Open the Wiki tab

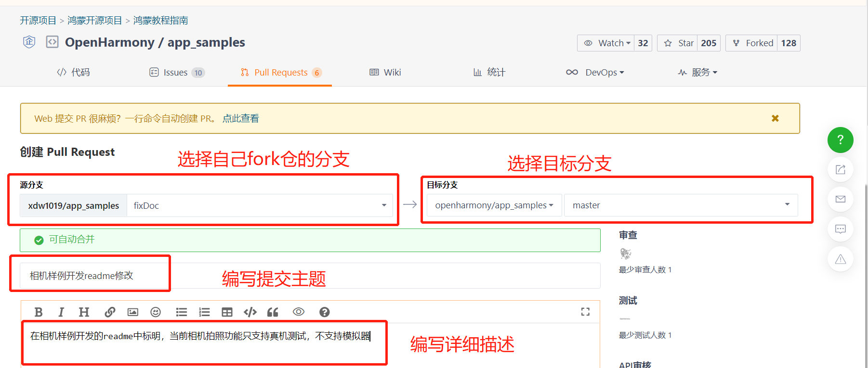coord(385,72)
